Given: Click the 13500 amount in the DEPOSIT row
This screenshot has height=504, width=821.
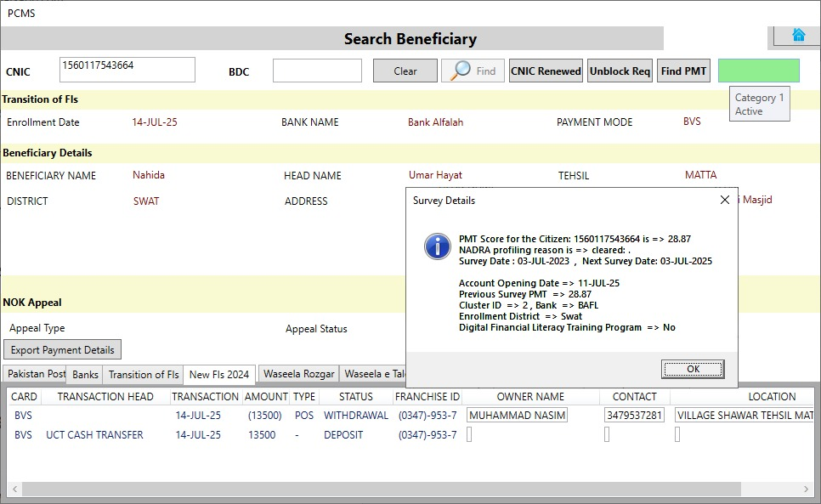Looking at the screenshot, I should click(x=262, y=434).
